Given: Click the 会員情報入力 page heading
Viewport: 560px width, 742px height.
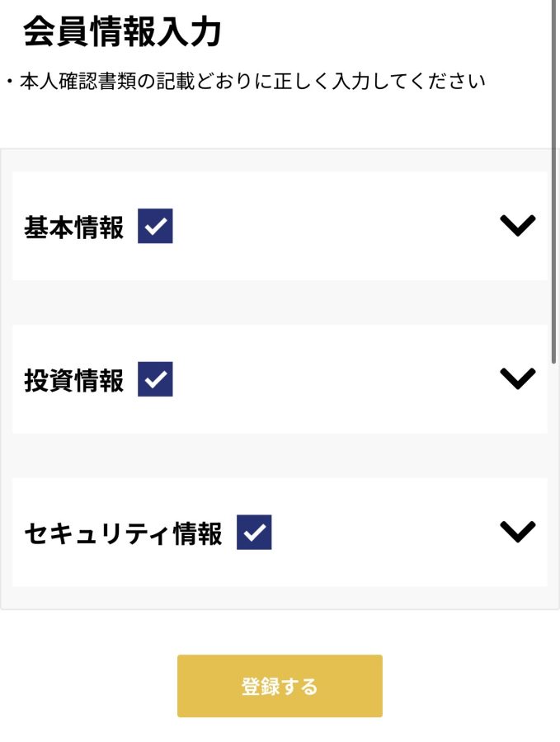Looking at the screenshot, I should point(122,32).
